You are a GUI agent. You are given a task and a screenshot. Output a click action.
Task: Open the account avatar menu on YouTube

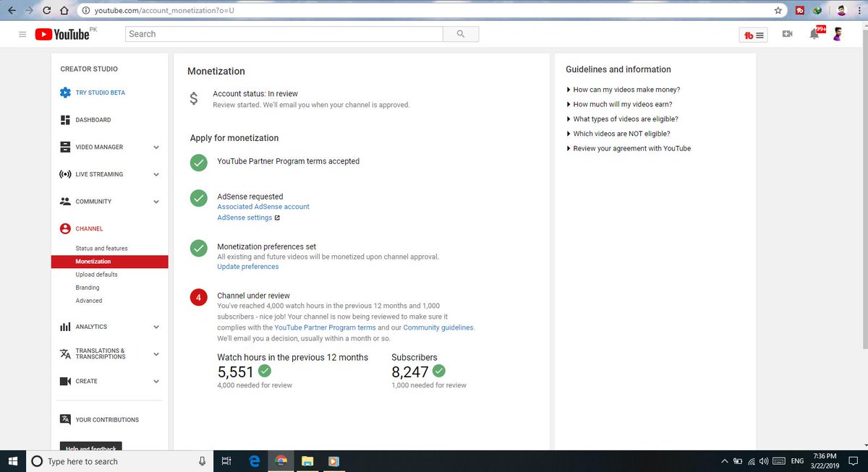coord(838,34)
